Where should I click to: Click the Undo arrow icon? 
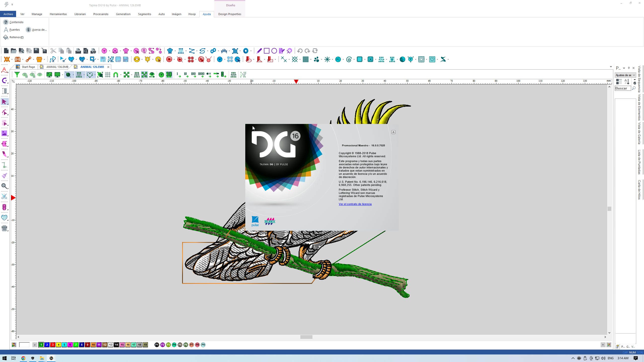(300, 51)
